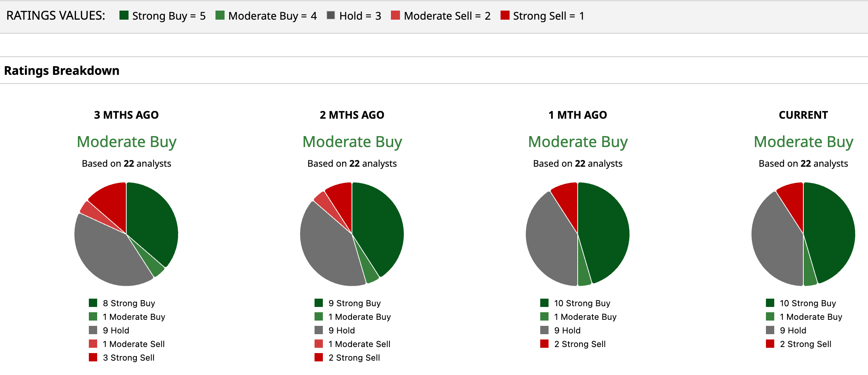The width and height of the screenshot is (868, 375).
Task: Click the 1 MTH AGO pie chart
Action: tap(578, 234)
